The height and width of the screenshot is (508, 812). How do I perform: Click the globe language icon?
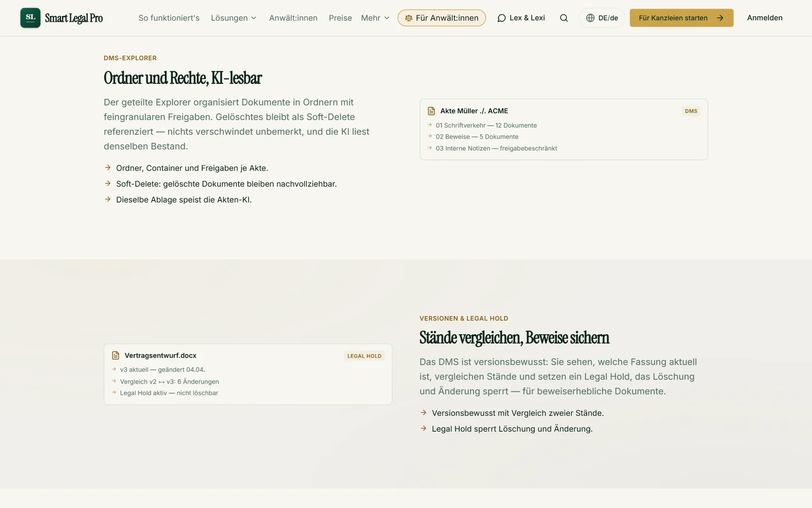(590, 18)
